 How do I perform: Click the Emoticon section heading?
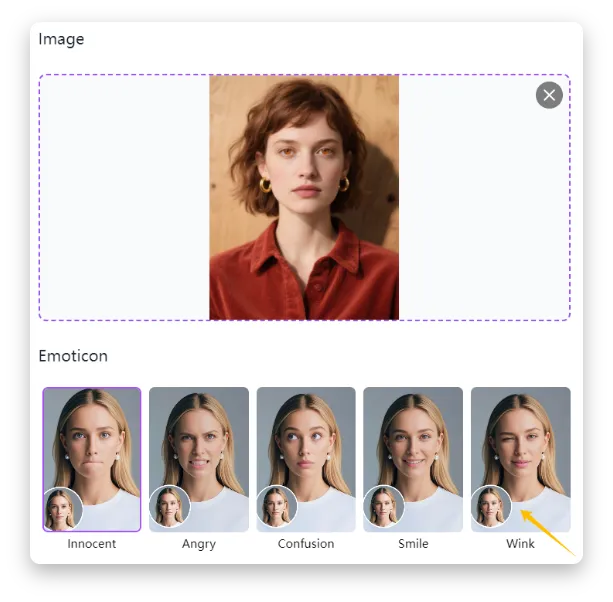(73, 356)
